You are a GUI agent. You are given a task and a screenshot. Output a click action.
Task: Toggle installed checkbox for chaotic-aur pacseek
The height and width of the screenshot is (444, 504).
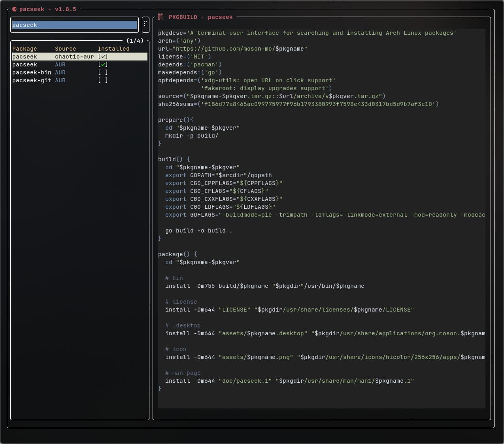[x=103, y=57]
